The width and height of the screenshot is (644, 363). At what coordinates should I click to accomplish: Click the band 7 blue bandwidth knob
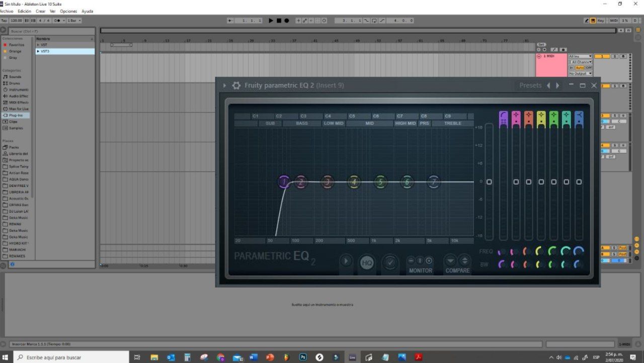(x=578, y=264)
